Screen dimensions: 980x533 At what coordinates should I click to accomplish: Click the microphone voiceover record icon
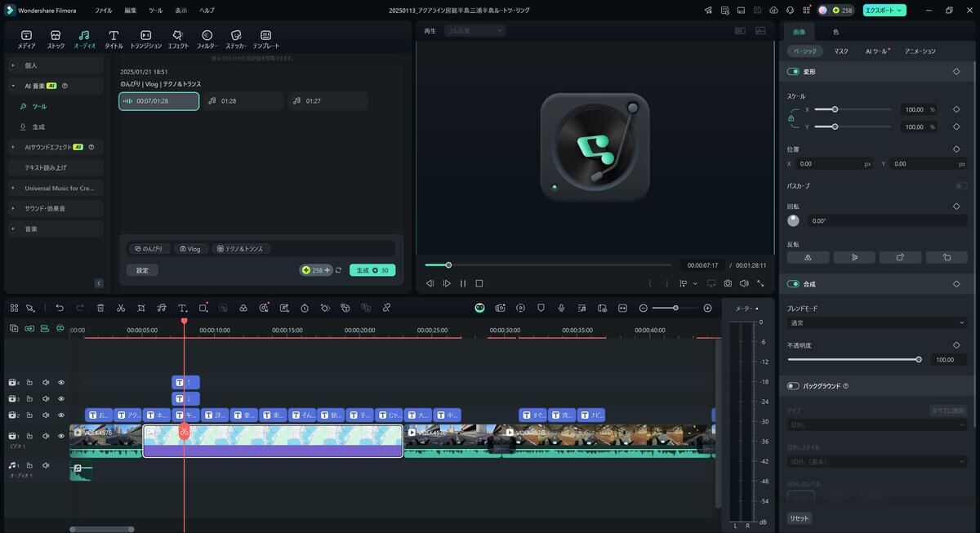[561, 308]
